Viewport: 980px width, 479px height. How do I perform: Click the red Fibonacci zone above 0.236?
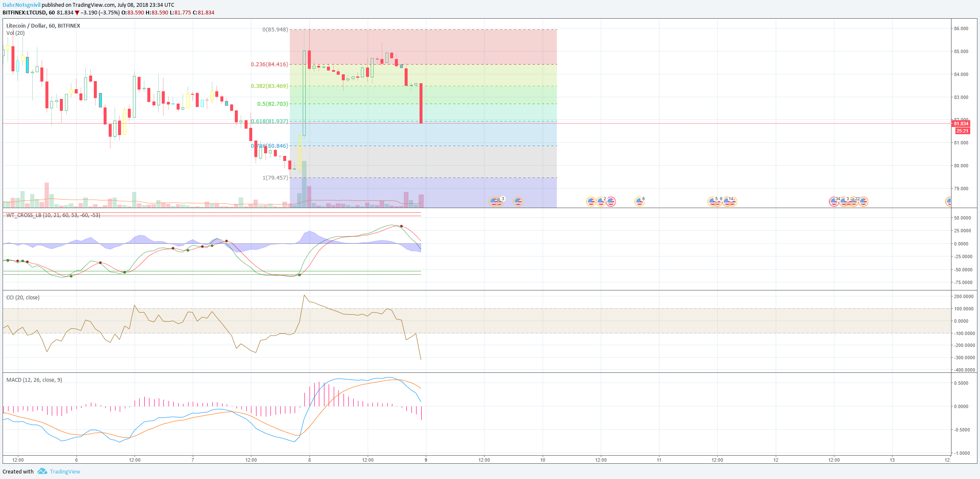pos(423,47)
